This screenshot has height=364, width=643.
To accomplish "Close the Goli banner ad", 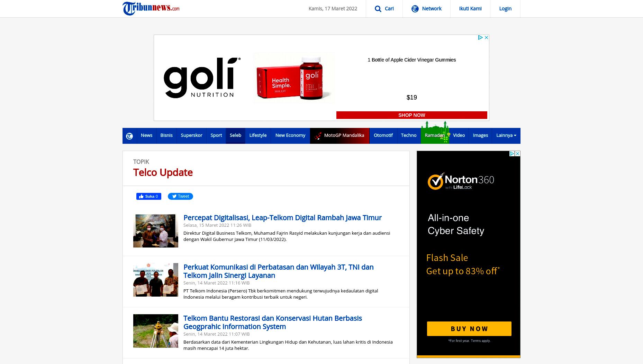I will click(486, 37).
